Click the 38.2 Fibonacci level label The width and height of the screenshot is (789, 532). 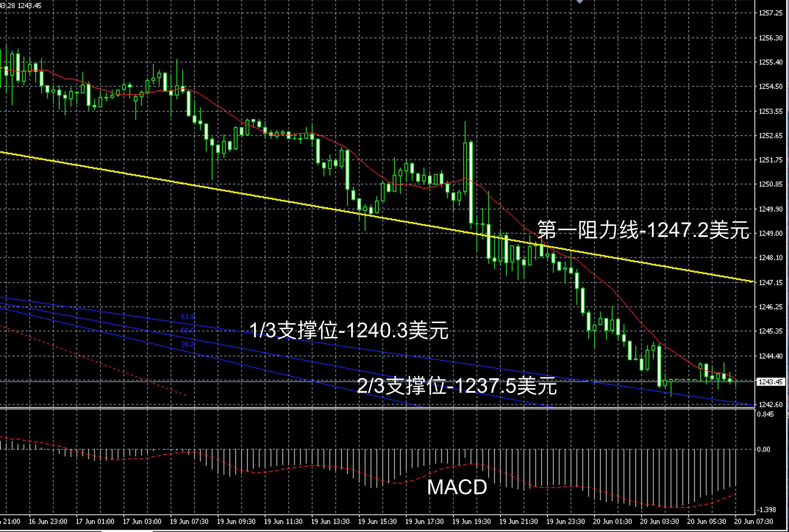(x=188, y=344)
